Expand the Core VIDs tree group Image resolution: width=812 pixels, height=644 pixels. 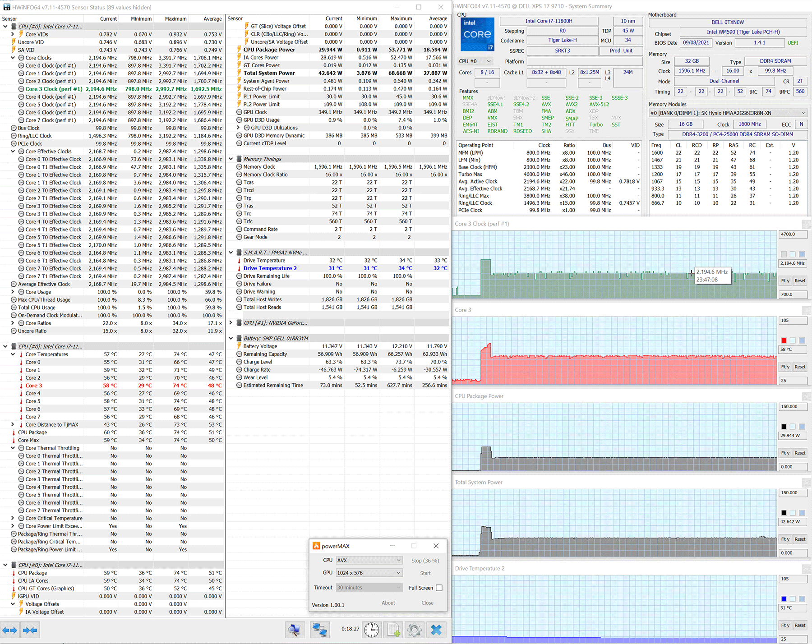[x=13, y=34]
